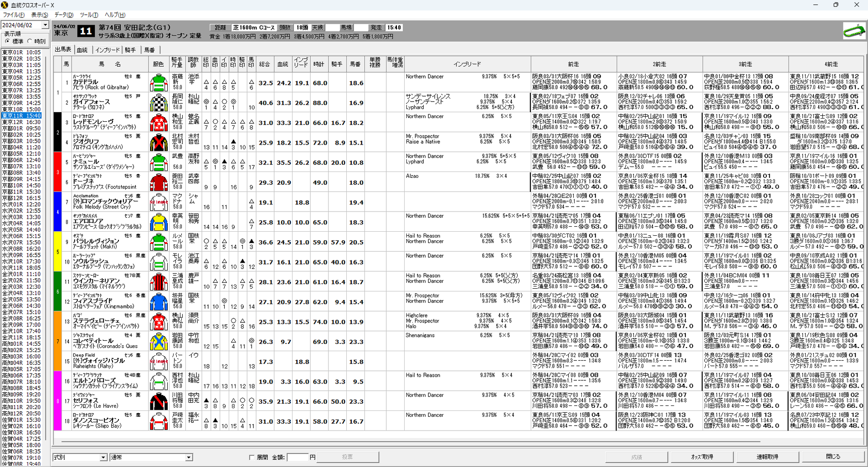
Task: Click the 単勝複勝 column header
Action: 375,64
